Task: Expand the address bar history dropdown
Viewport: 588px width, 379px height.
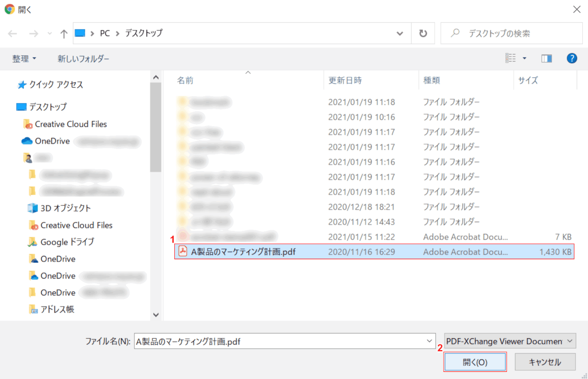Action: tap(400, 34)
